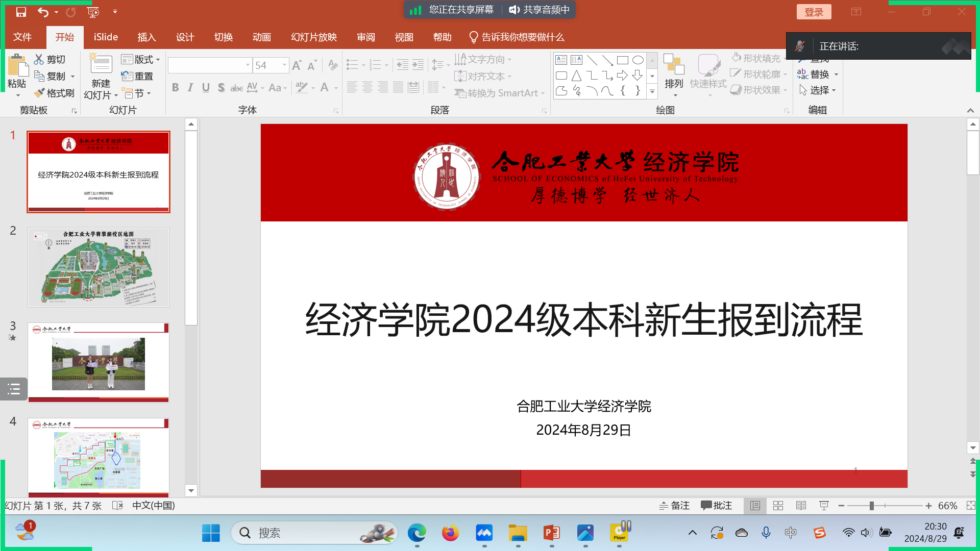This screenshot has width=980, height=551.
Task: Insert a text box shape from gallery
Action: 561,60
